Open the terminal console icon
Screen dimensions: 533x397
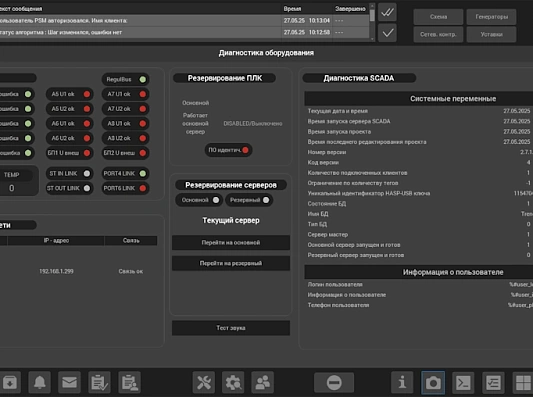463,382
